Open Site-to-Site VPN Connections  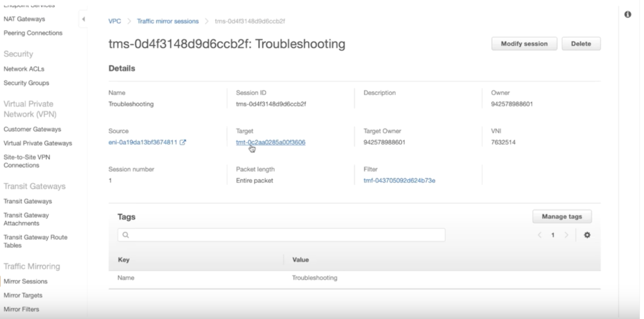click(27, 161)
